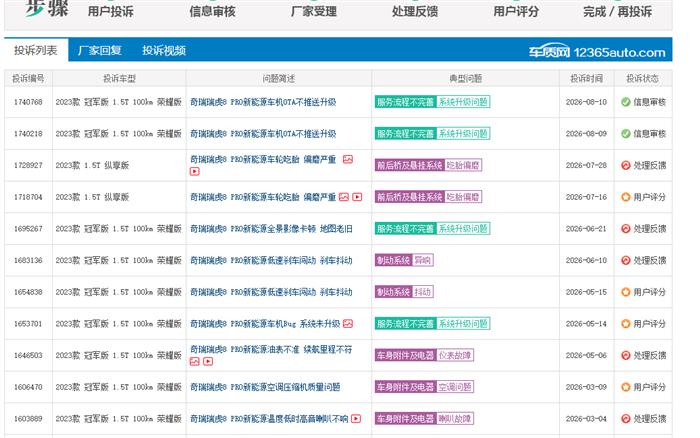Open 车机Bug 系统未升级 complaint link
700x438 pixels.
[x=265, y=324]
